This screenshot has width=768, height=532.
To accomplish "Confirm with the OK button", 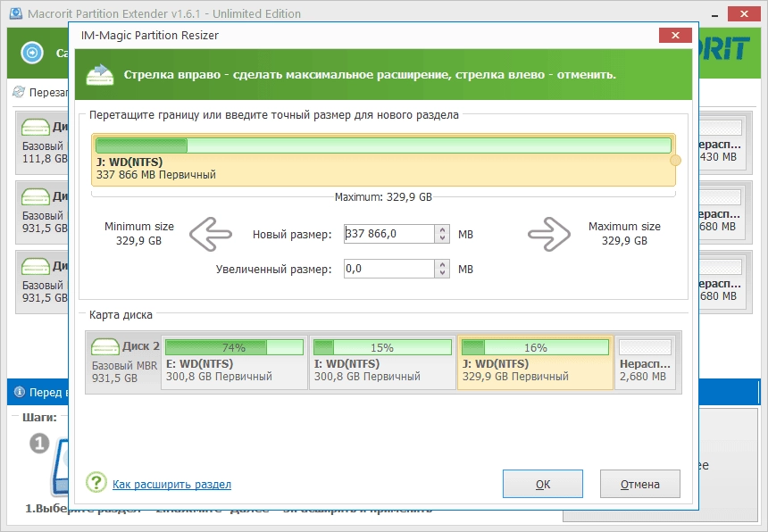I will point(543,484).
